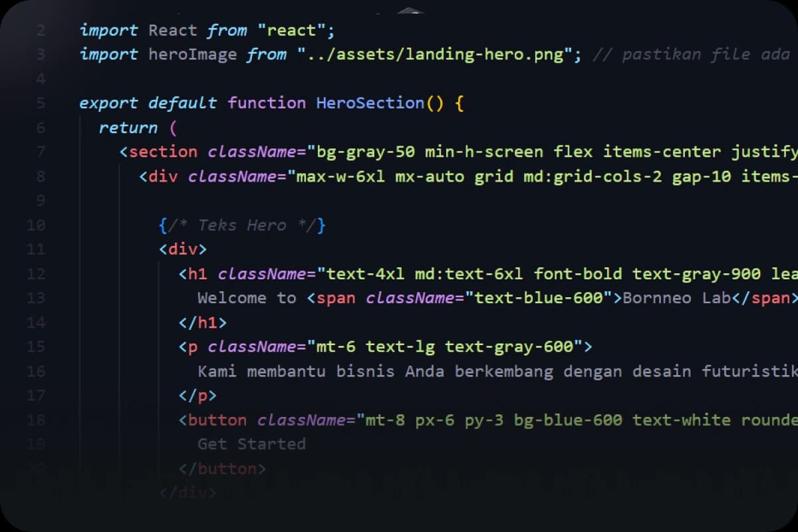798x532 pixels.
Task: Click the Teks Hero comment
Action: tap(241, 225)
